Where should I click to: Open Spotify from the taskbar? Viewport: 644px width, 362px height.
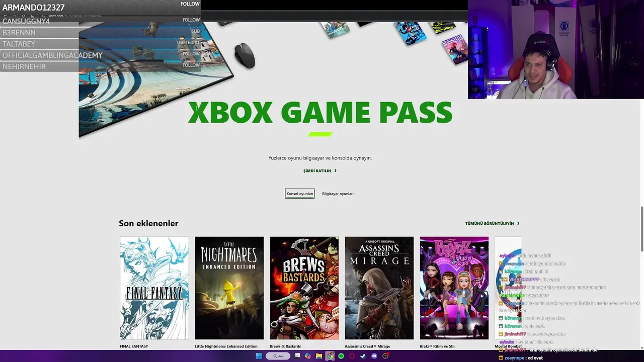point(341,356)
